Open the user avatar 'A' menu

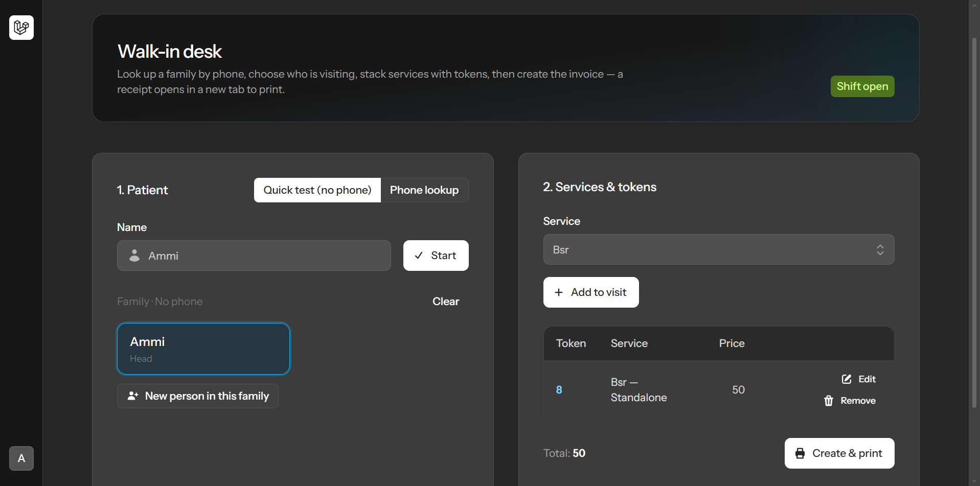coord(21,458)
